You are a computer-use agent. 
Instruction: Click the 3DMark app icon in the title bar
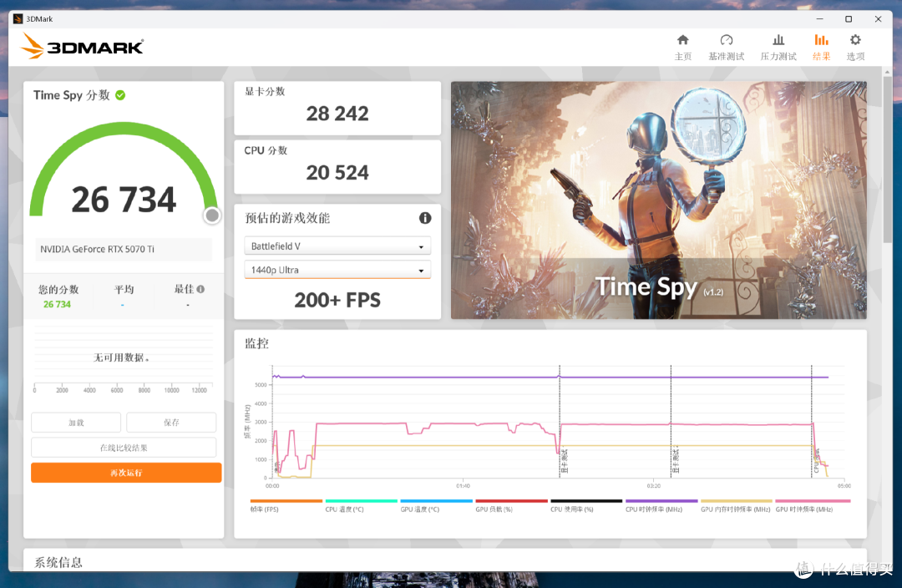[x=18, y=19]
